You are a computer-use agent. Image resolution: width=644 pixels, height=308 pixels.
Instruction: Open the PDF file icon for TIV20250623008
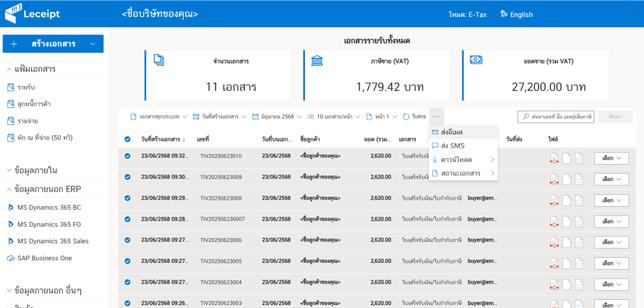click(555, 201)
